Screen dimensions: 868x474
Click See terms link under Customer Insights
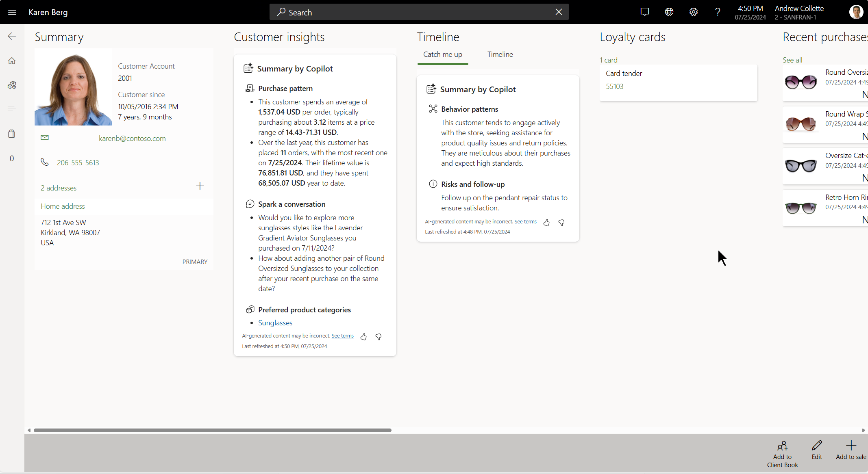[x=342, y=335]
